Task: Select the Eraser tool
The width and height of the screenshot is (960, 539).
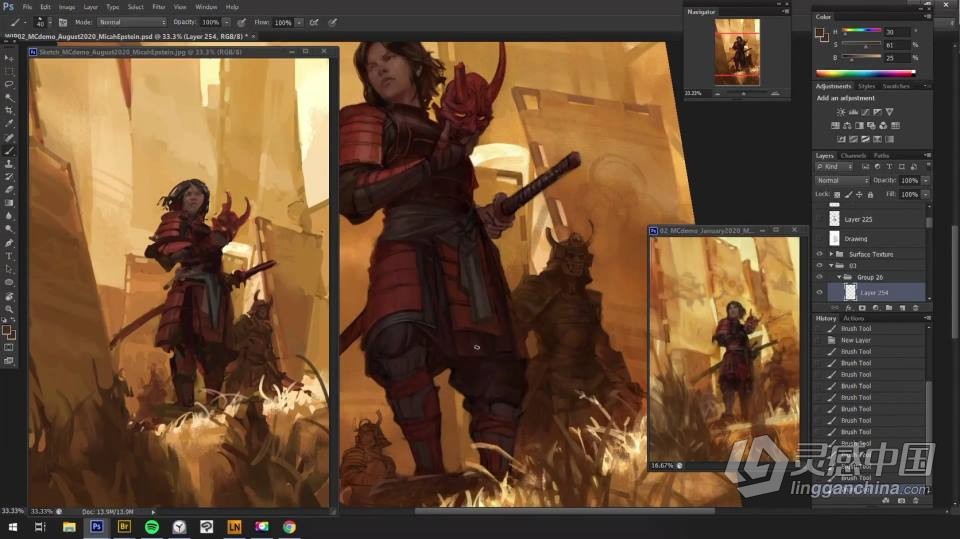Action: coord(9,190)
